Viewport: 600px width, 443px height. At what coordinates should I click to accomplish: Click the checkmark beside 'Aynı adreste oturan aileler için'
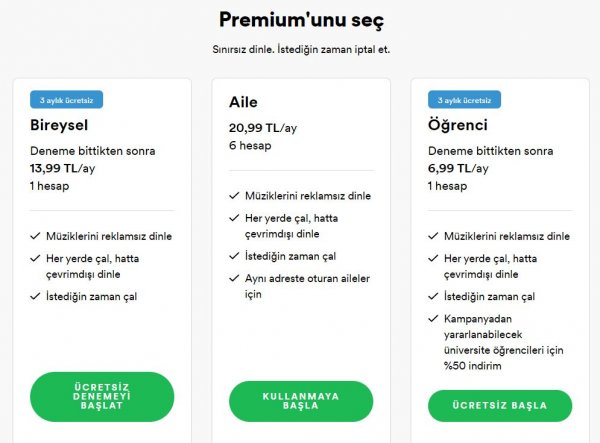234,275
